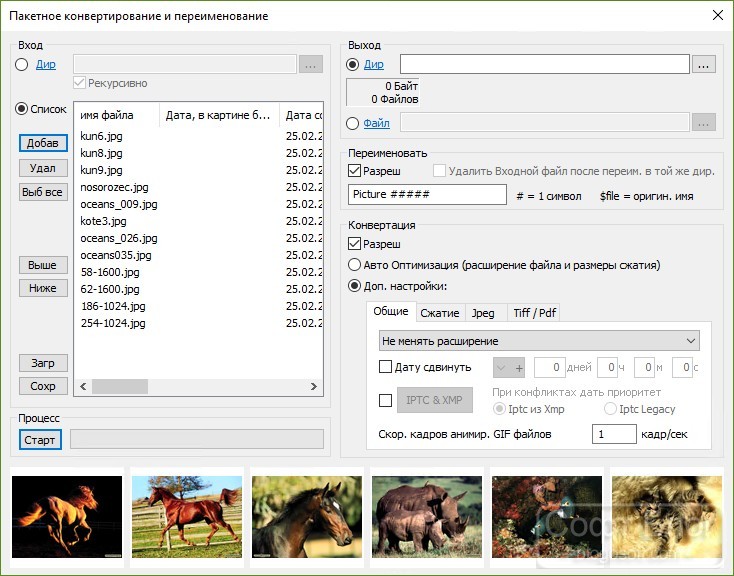Select Авто Оптимизация radio option
The width and height of the screenshot is (734, 576).
pos(354,265)
